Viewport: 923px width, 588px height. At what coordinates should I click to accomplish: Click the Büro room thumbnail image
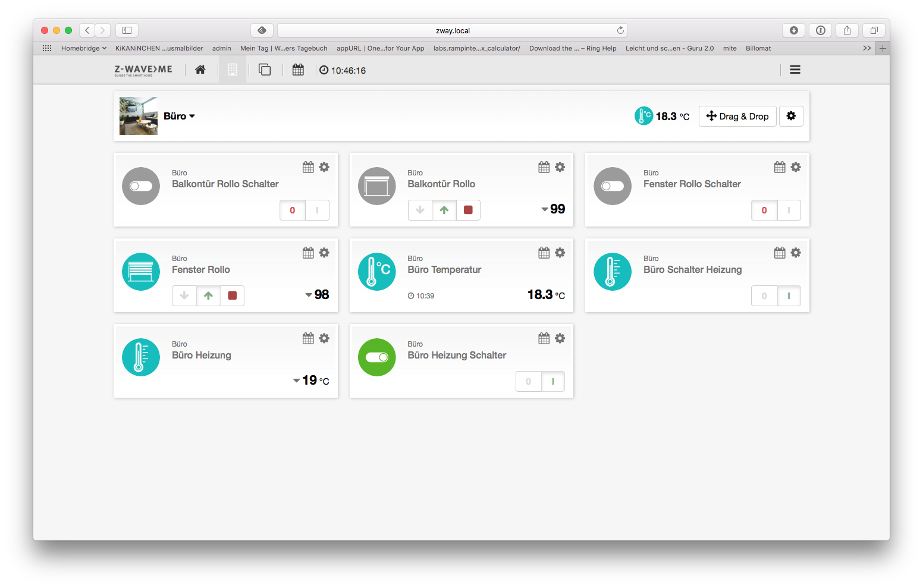139,116
